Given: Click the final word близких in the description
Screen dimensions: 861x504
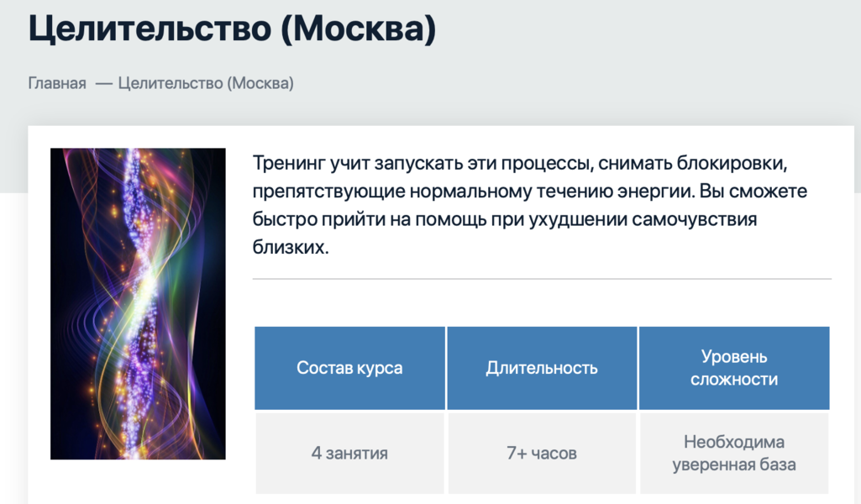Looking at the screenshot, I should click(x=289, y=249).
